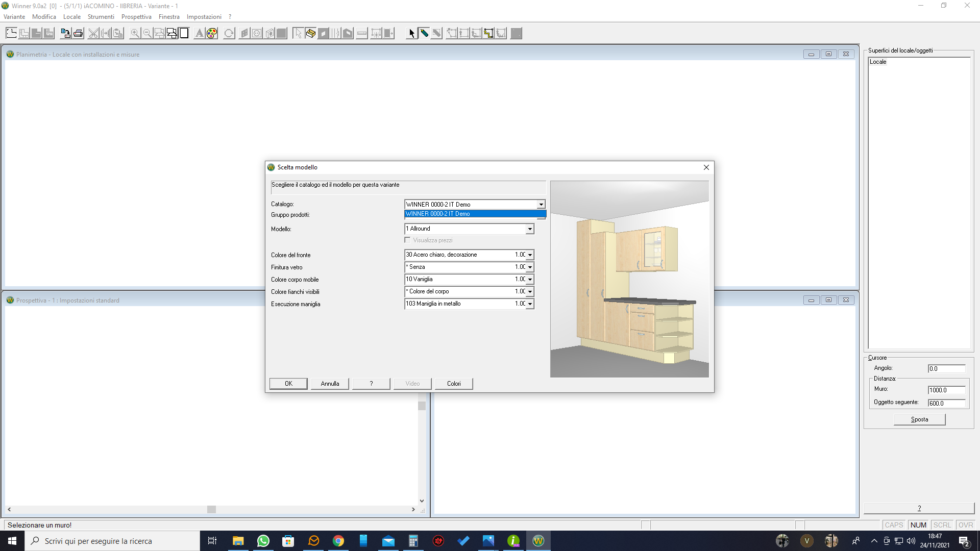Image resolution: width=980 pixels, height=551 pixels.
Task: Click the scissors cut icon
Action: 93,34
